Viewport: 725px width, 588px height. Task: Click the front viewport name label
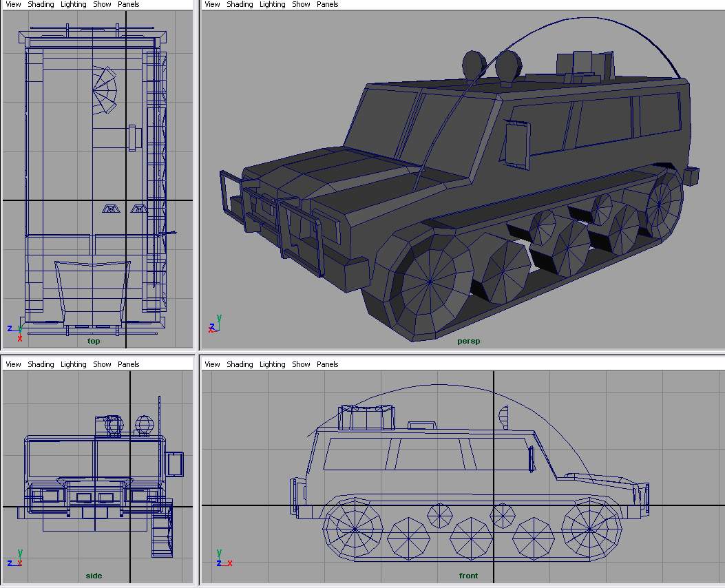pos(468,576)
